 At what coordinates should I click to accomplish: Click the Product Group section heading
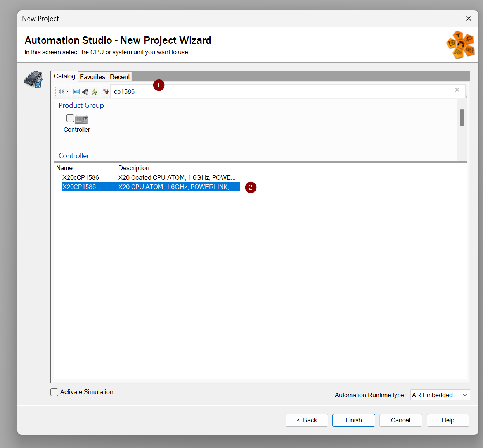click(x=81, y=105)
